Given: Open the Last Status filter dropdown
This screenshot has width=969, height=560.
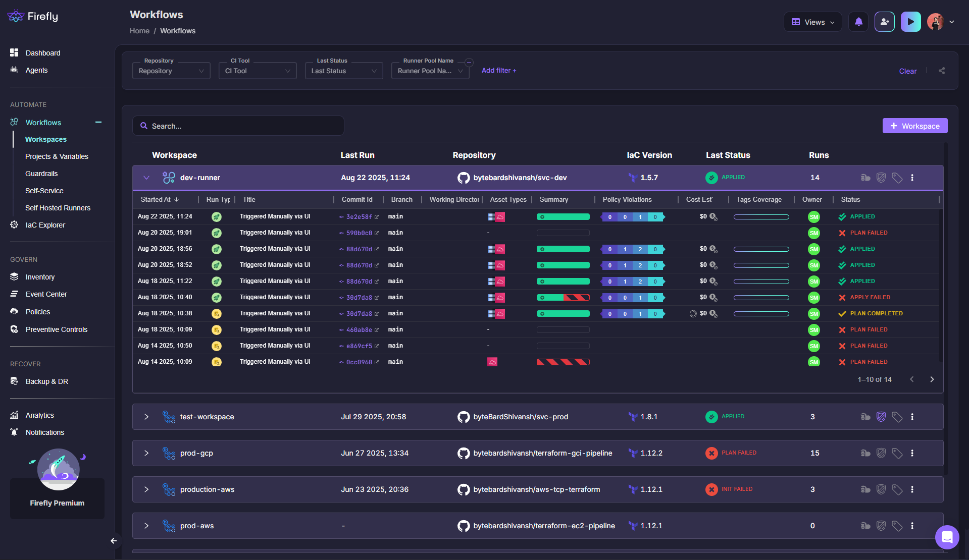Looking at the screenshot, I should (x=344, y=71).
